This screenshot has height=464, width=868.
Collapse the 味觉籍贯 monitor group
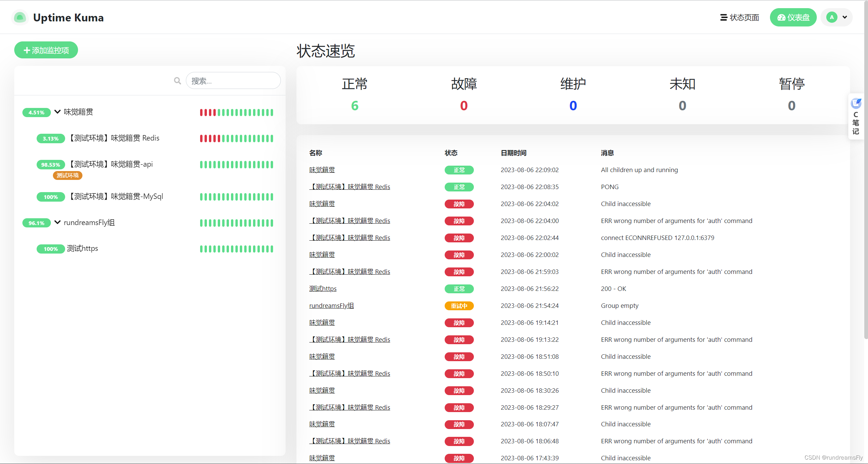pos(57,112)
